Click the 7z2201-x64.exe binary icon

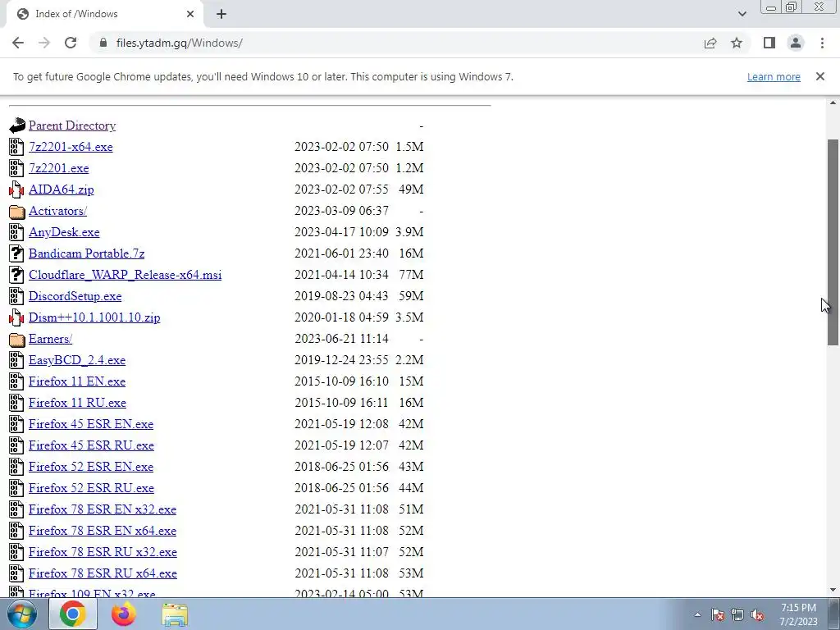point(16,147)
